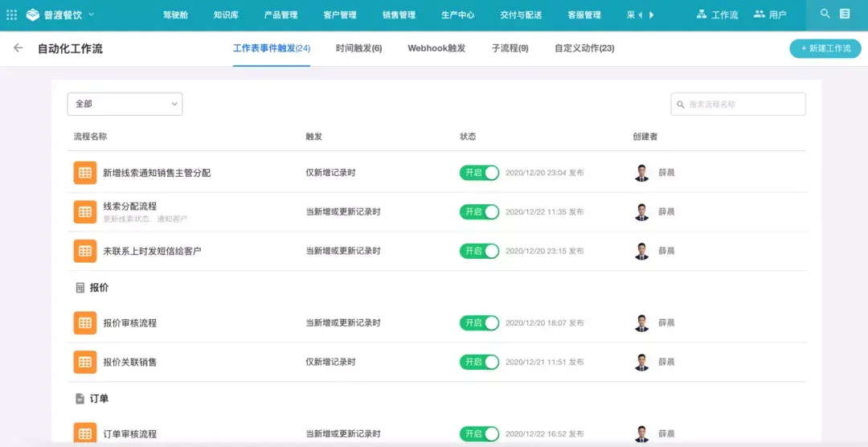Click 薛晨 avatar in 线索分配流程 row
This screenshot has height=447, width=868.
click(641, 211)
